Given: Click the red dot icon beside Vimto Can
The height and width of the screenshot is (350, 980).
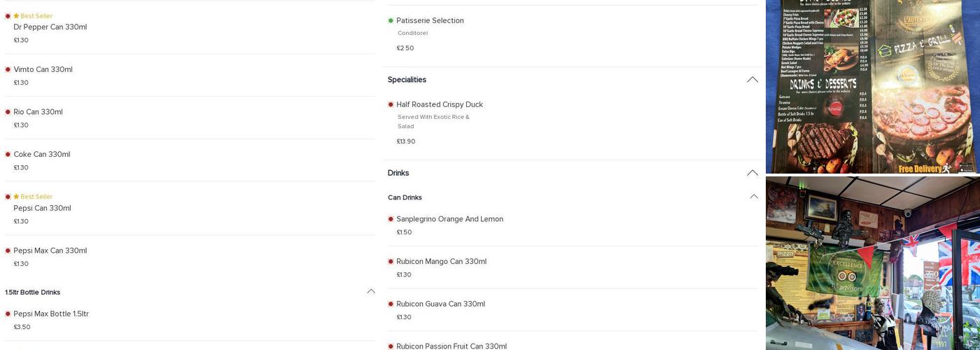Looking at the screenshot, I should coord(8,69).
